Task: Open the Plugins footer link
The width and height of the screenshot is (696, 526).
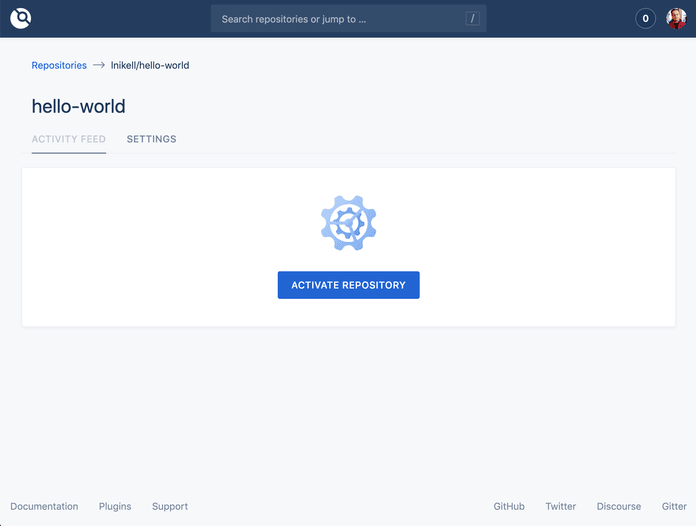Action: [x=115, y=506]
